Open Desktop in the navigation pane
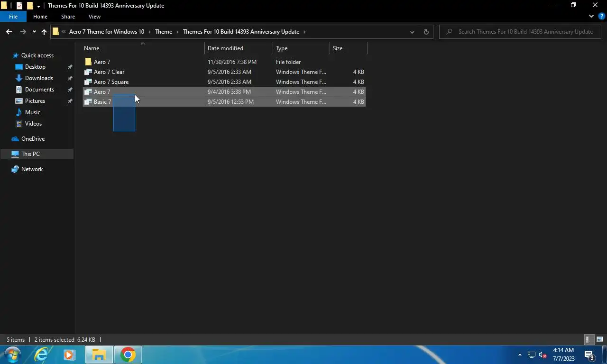Image resolution: width=607 pixels, height=364 pixels. click(x=35, y=67)
